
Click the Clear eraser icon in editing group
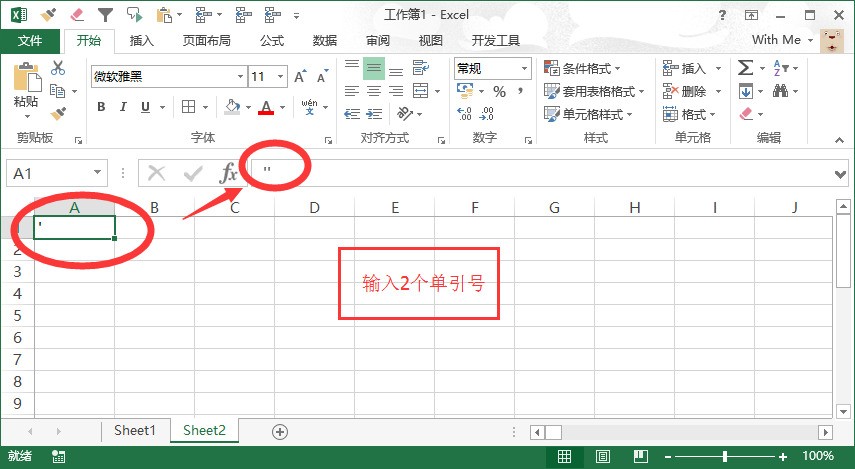[746, 113]
